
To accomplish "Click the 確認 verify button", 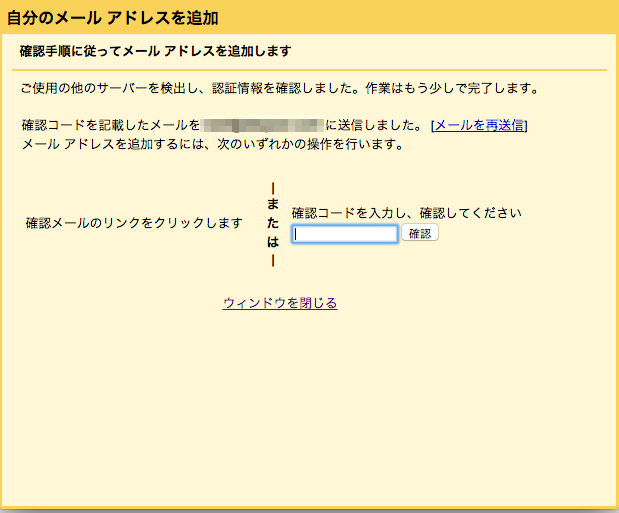I will point(420,233).
